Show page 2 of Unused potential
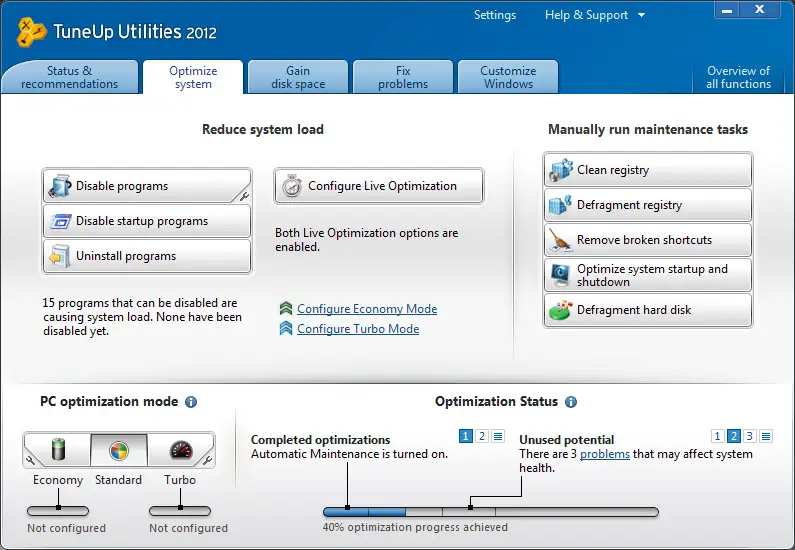This screenshot has height=550, width=795. [x=734, y=436]
